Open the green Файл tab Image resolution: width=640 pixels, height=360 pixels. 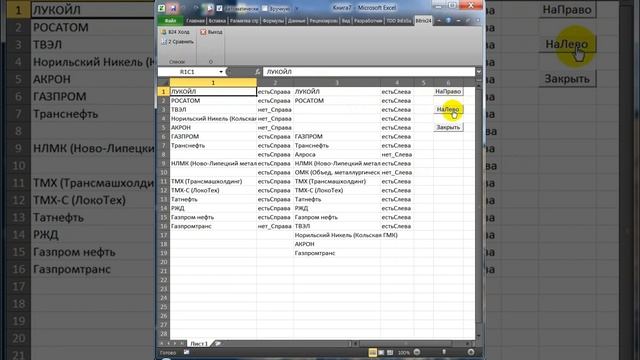[x=171, y=20]
